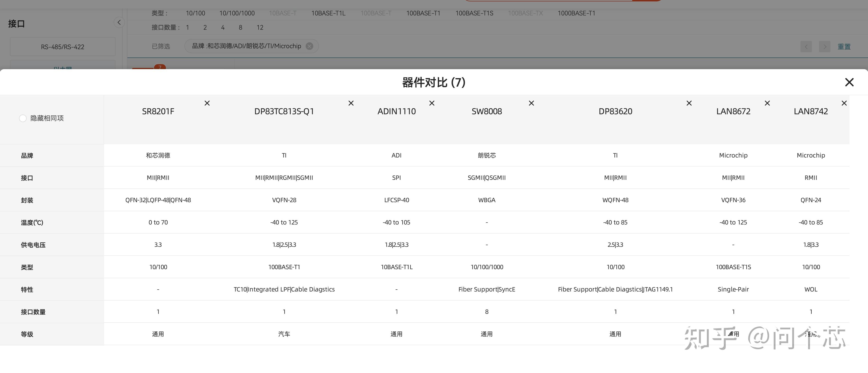Choose 接口数量 value 2
Image resolution: width=868 pixels, height=373 pixels.
click(x=205, y=27)
